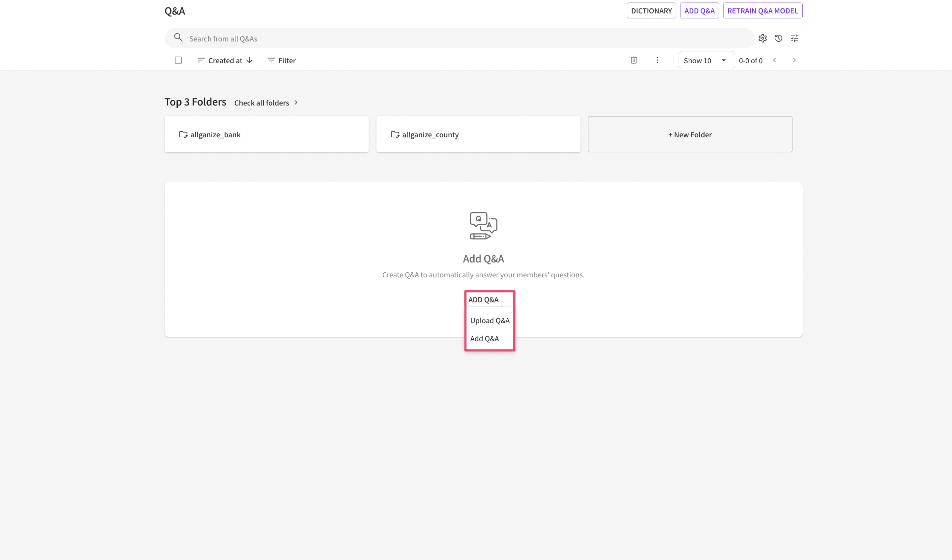
Task: Expand the Show 10 dropdown
Action: [705, 60]
